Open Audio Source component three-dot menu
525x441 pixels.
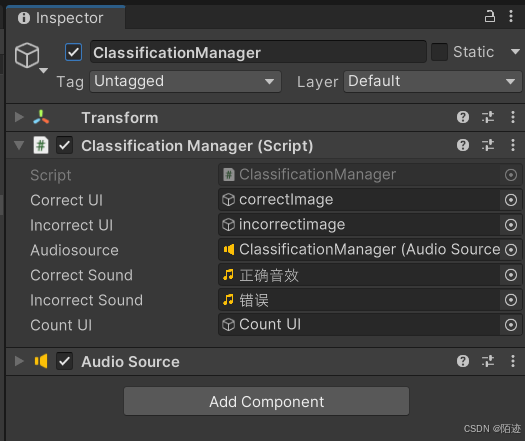[x=513, y=361]
